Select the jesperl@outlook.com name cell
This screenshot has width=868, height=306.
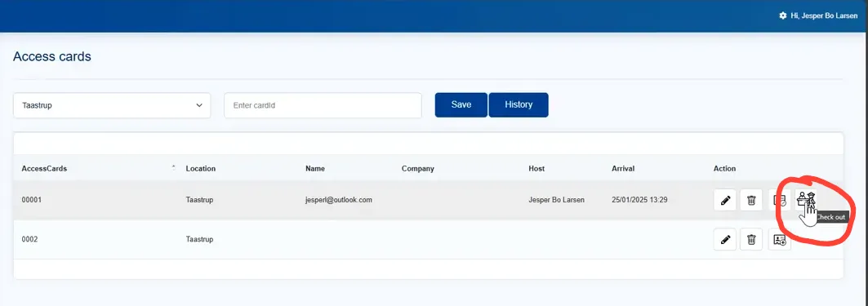339,200
